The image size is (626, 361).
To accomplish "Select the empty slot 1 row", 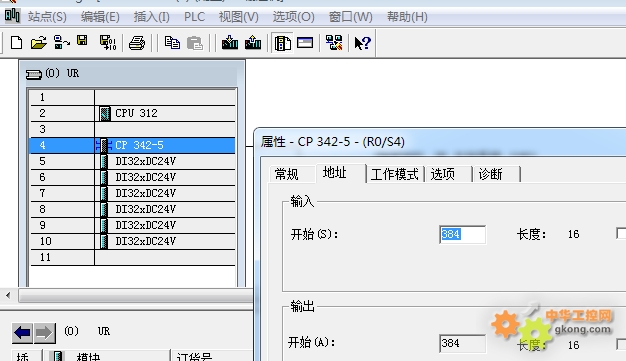I will (133, 97).
